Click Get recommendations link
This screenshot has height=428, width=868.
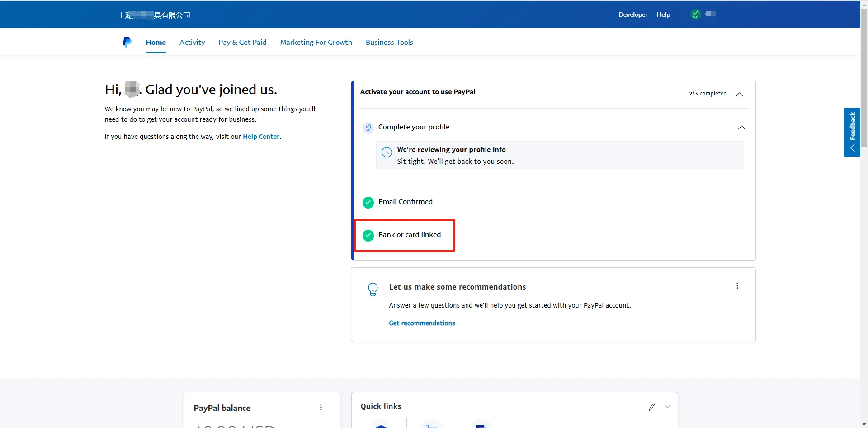(422, 323)
